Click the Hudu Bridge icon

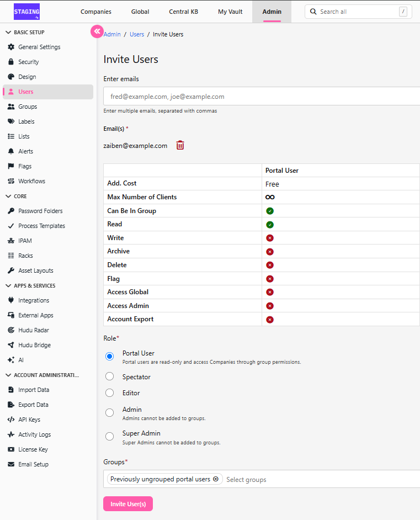click(11, 345)
